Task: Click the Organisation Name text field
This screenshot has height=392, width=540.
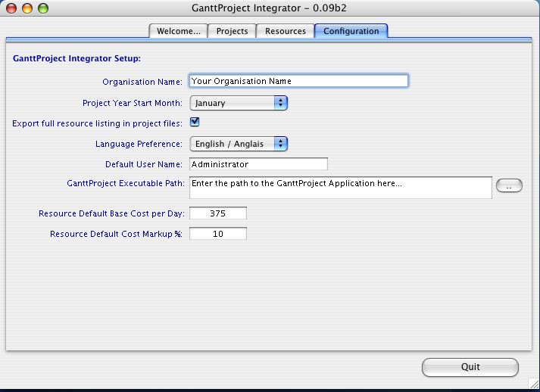Action: click(298, 81)
